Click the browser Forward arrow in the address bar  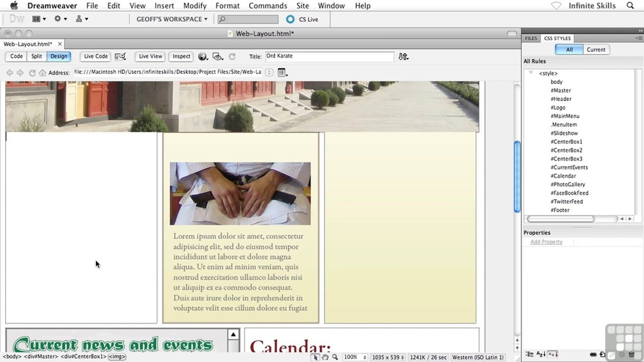click(20, 72)
